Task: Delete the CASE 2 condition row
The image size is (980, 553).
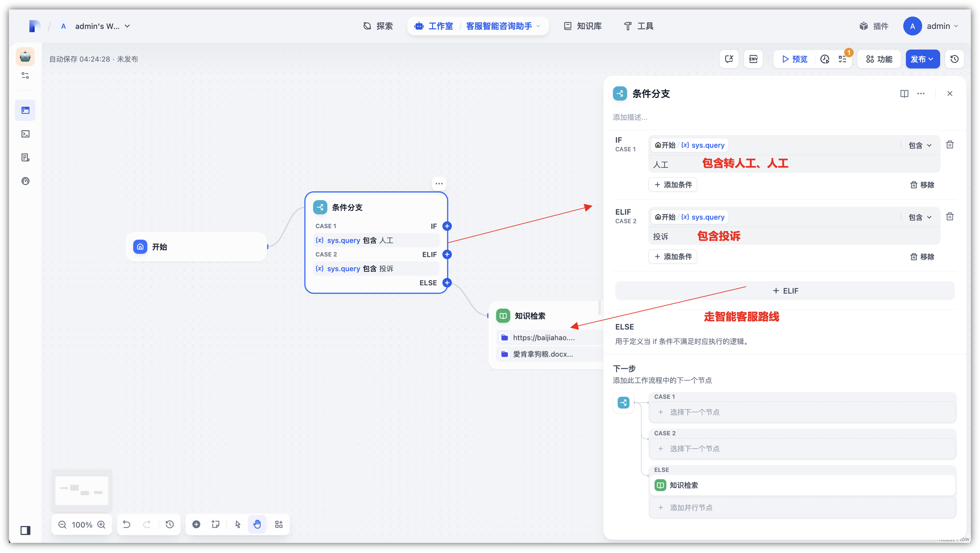Action: 950,217
